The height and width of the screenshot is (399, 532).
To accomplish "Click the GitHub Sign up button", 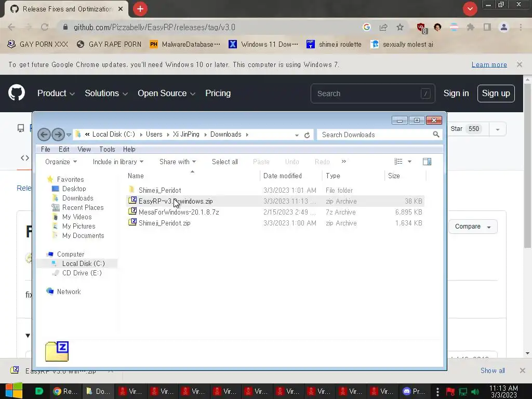I will tap(496, 94).
